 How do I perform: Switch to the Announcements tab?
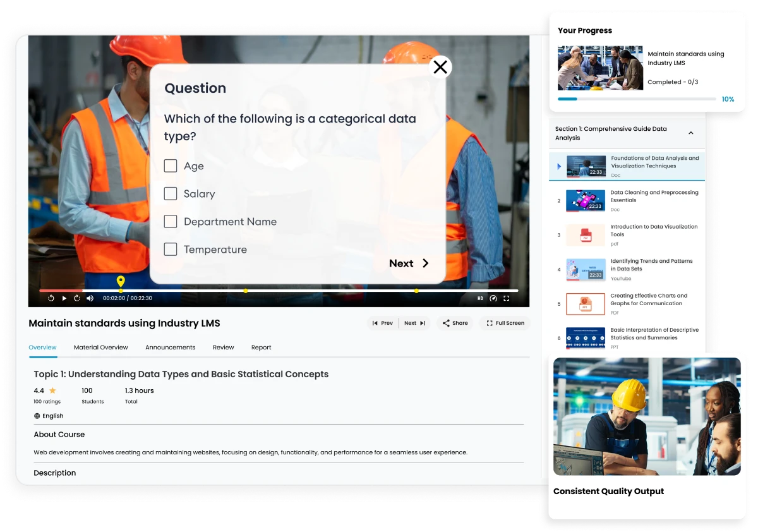pyautogui.click(x=171, y=347)
